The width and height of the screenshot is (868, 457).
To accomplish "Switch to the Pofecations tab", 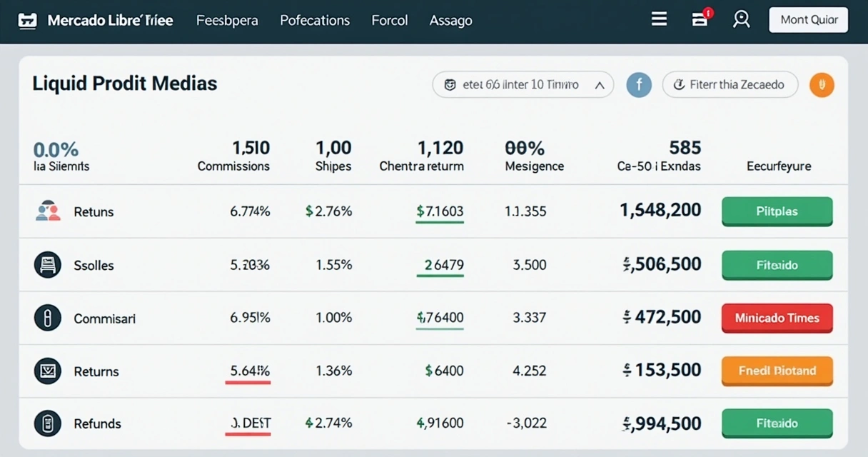I will coord(315,20).
